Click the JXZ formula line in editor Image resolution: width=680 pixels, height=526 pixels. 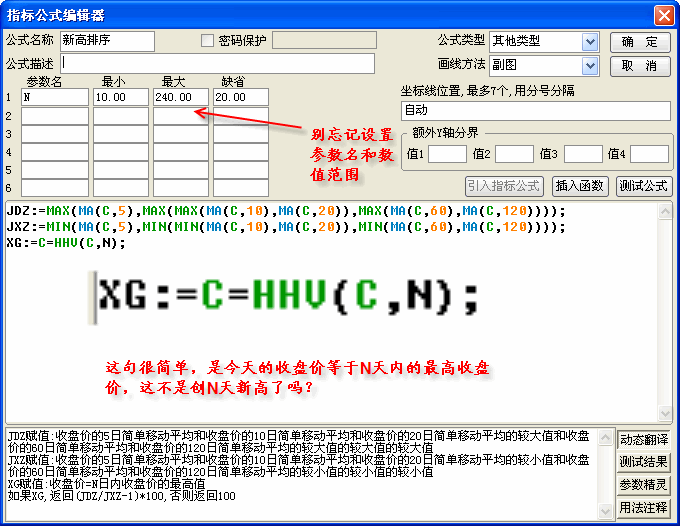coord(286,227)
